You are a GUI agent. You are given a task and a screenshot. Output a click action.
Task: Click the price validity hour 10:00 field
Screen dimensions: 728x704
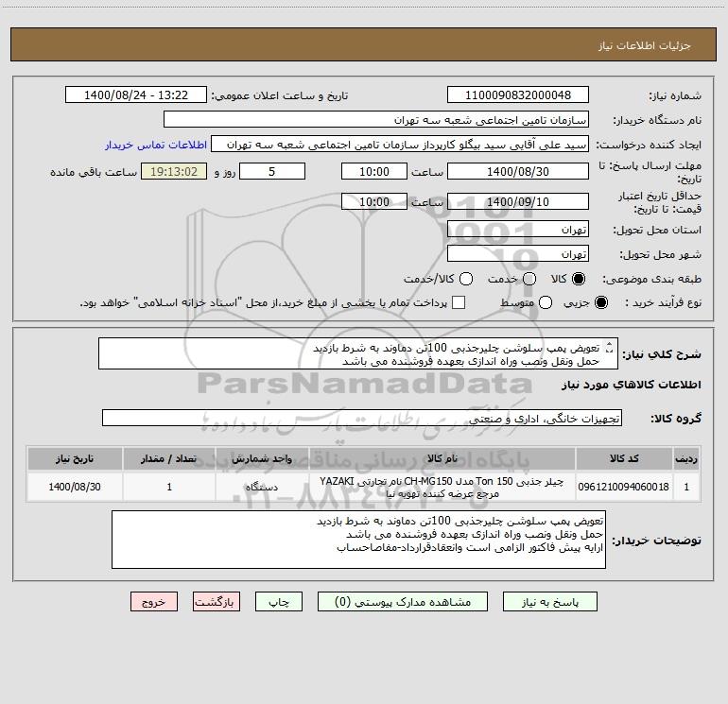coord(374,201)
